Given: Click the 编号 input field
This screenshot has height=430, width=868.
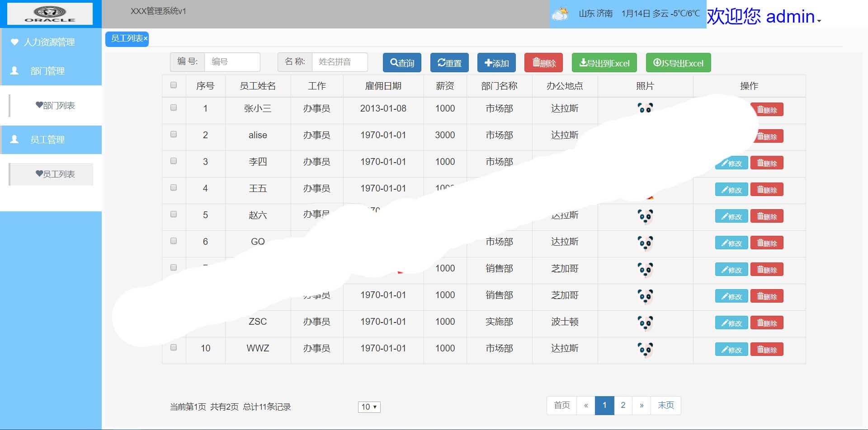Looking at the screenshot, I should (232, 62).
